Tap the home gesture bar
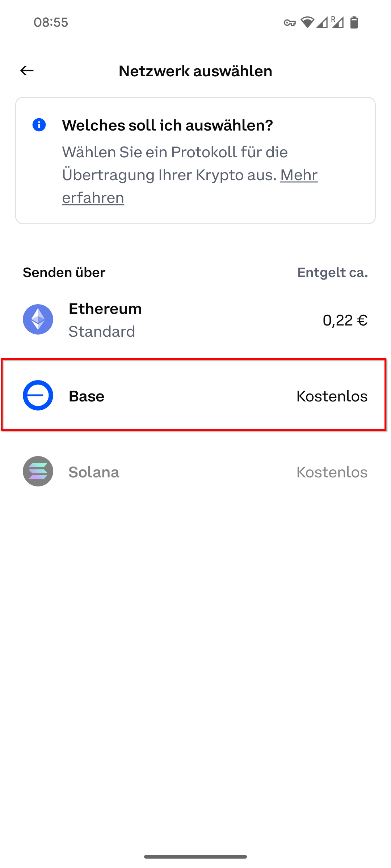The height and width of the screenshot is (868, 391). click(195, 856)
